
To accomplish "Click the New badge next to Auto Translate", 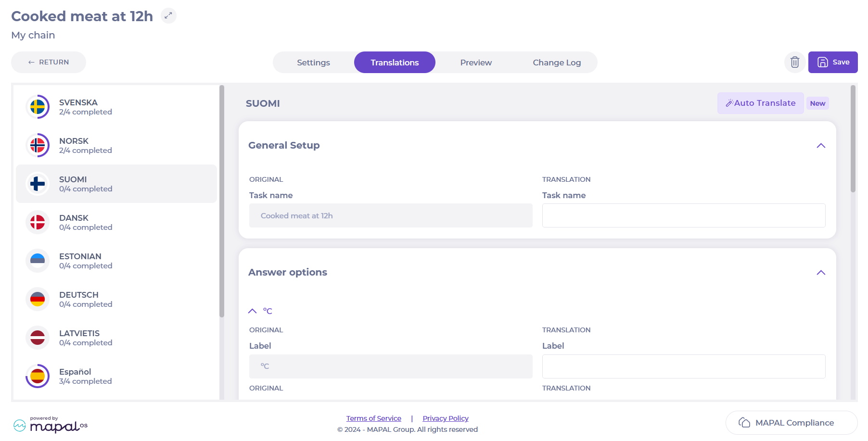I will coord(817,103).
